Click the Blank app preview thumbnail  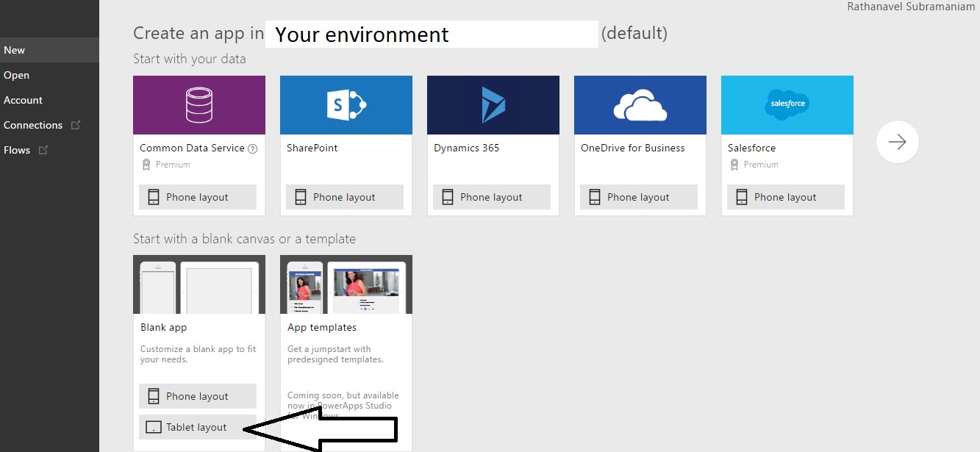point(199,284)
